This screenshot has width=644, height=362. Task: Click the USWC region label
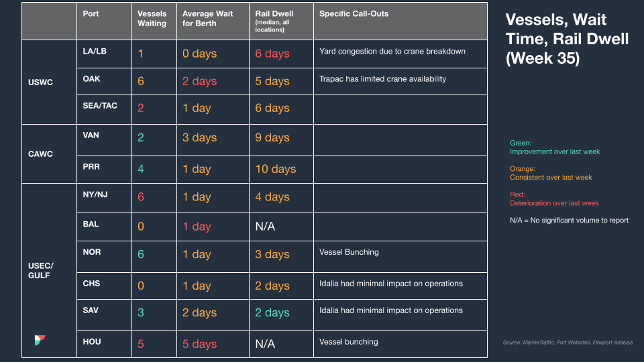point(40,82)
